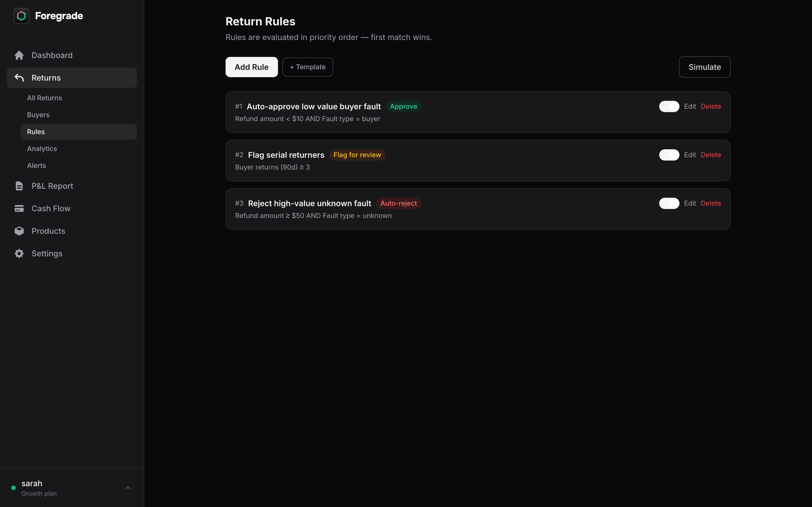Click sarah's green online status dot
Screen dimensions: 812x507
tap(13, 488)
